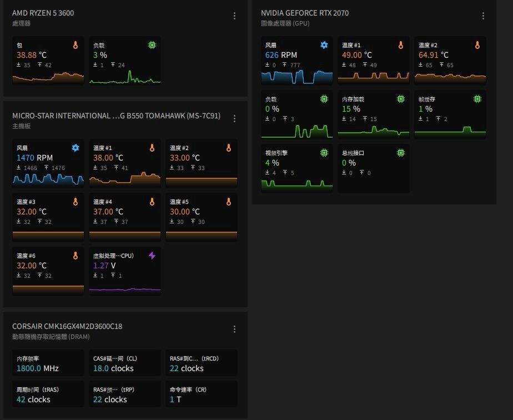Click the GPU 帧缓存 chip icon
The width and height of the screenshot is (513, 420).
coord(477,99)
